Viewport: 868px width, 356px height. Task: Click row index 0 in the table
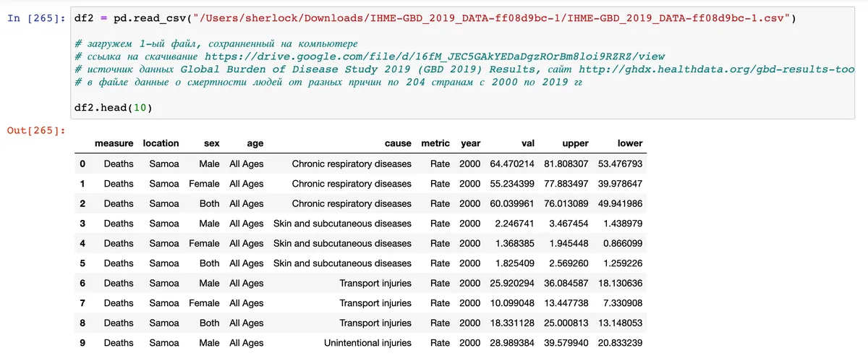(x=83, y=164)
